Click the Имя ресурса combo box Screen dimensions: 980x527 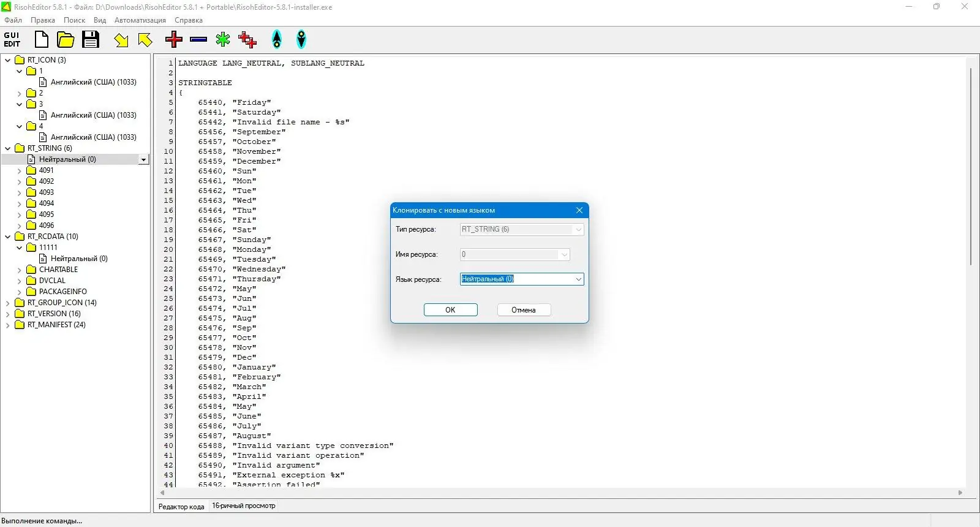[x=515, y=254]
